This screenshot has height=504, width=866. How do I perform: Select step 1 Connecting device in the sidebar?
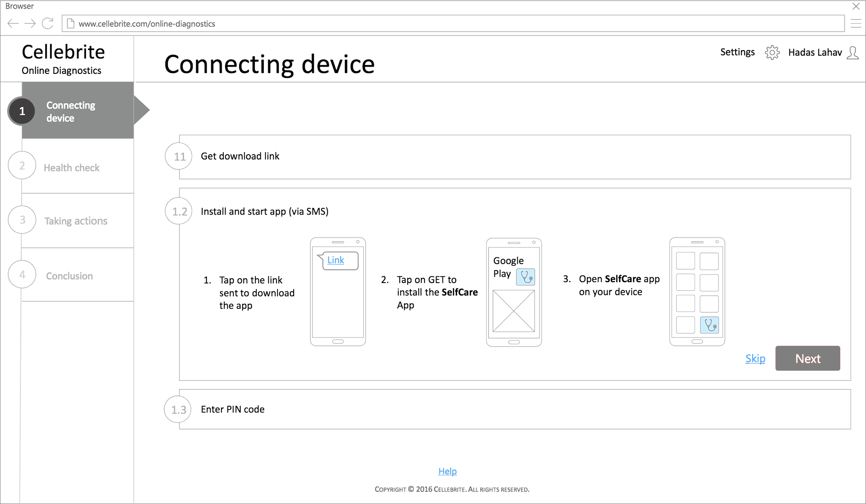(78, 110)
